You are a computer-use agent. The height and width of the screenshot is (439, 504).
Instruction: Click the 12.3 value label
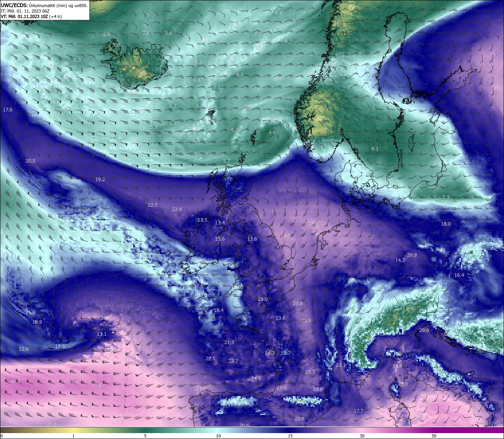click(x=60, y=346)
